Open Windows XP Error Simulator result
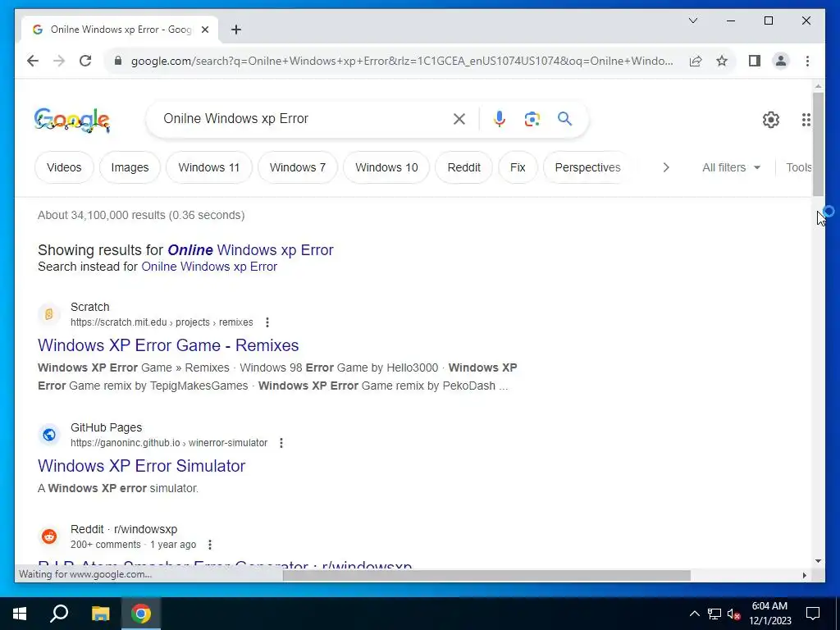Image resolution: width=840 pixels, height=630 pixels. point(141,466)
